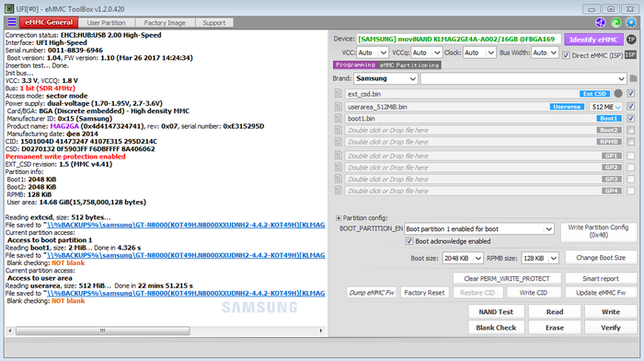Click the file icon of userarea_512MiB.bin row

(339, 107)
